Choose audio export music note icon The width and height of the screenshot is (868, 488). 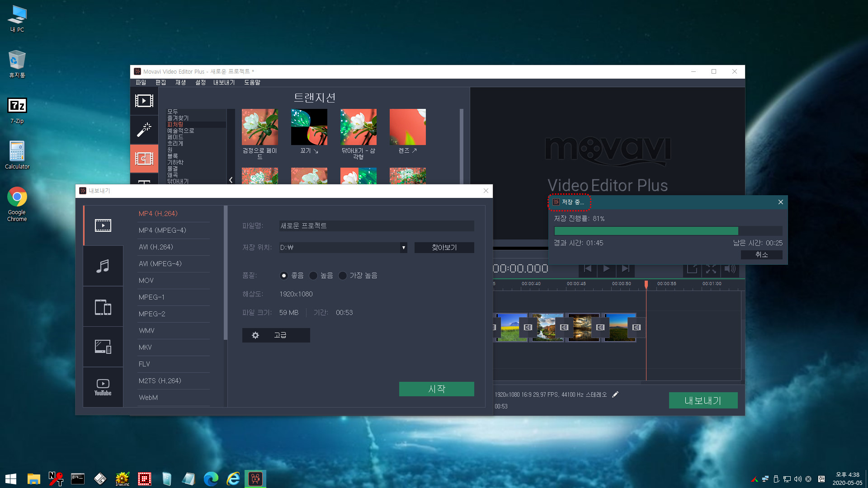click(103, 266)
